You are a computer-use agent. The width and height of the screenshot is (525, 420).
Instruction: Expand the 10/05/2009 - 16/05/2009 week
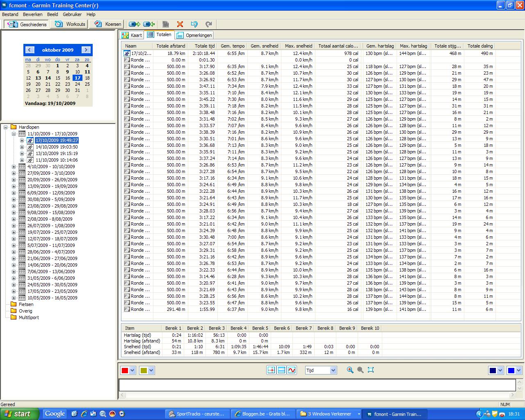pos(14,298)
